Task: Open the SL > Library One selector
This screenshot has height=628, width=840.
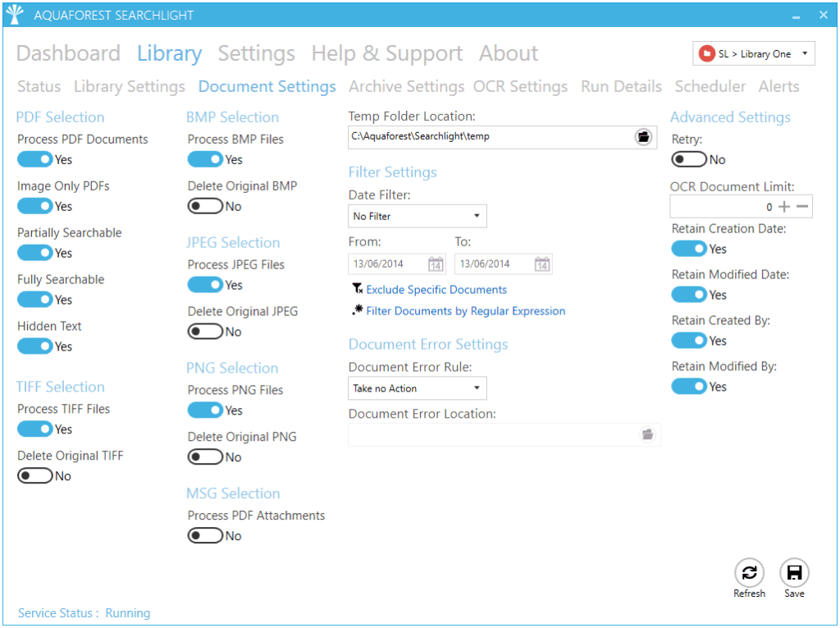Action: pyautogui.click(x=752, y=53)
